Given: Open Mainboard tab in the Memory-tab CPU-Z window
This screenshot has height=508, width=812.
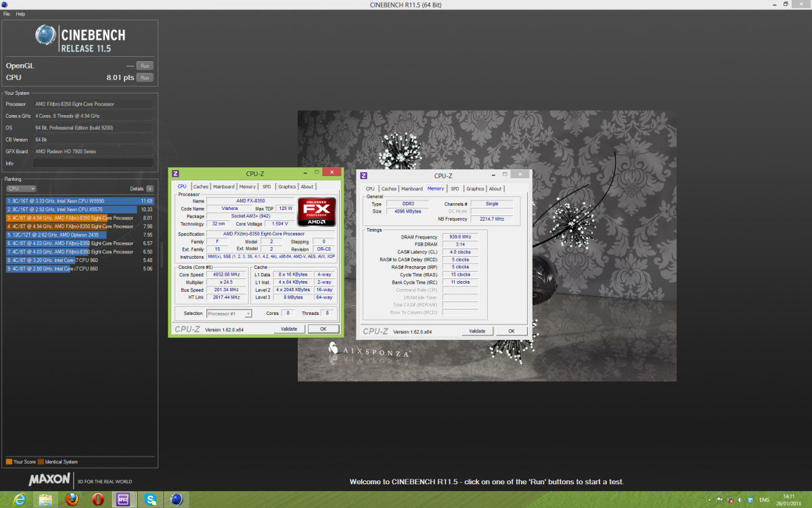Looking at the screenshot, I should tap(411, 189).
